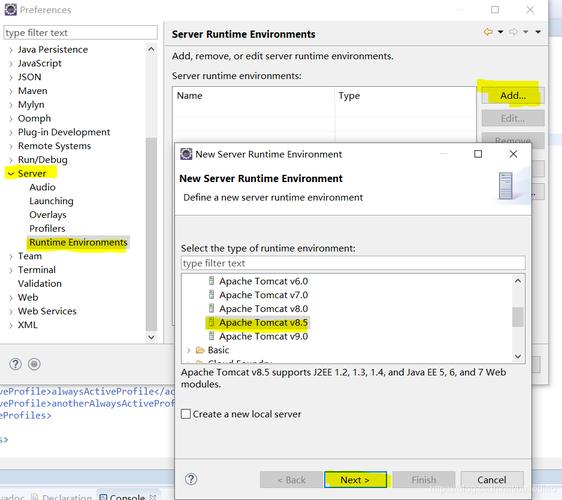Select the Oomph preferences item

[34, 118]
